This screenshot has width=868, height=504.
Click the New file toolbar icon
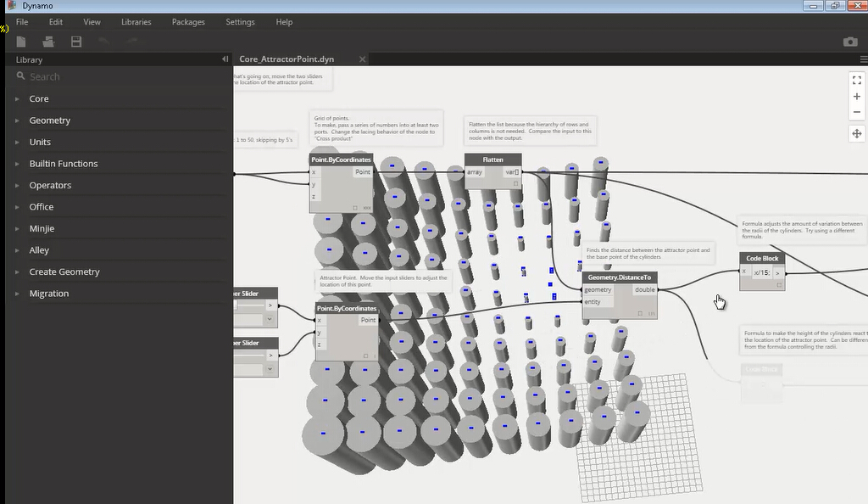(x=21, y=42)
